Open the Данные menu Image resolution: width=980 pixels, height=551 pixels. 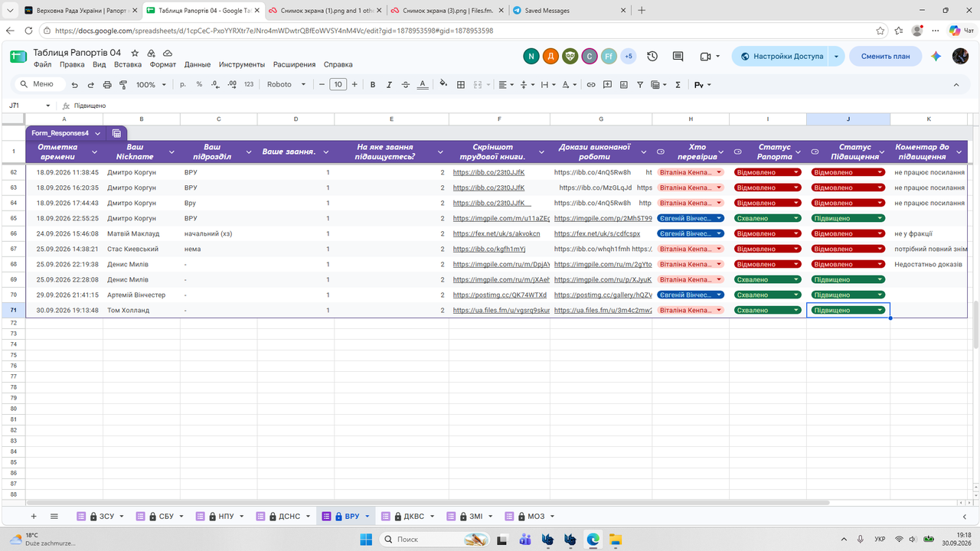pos(197,65)
